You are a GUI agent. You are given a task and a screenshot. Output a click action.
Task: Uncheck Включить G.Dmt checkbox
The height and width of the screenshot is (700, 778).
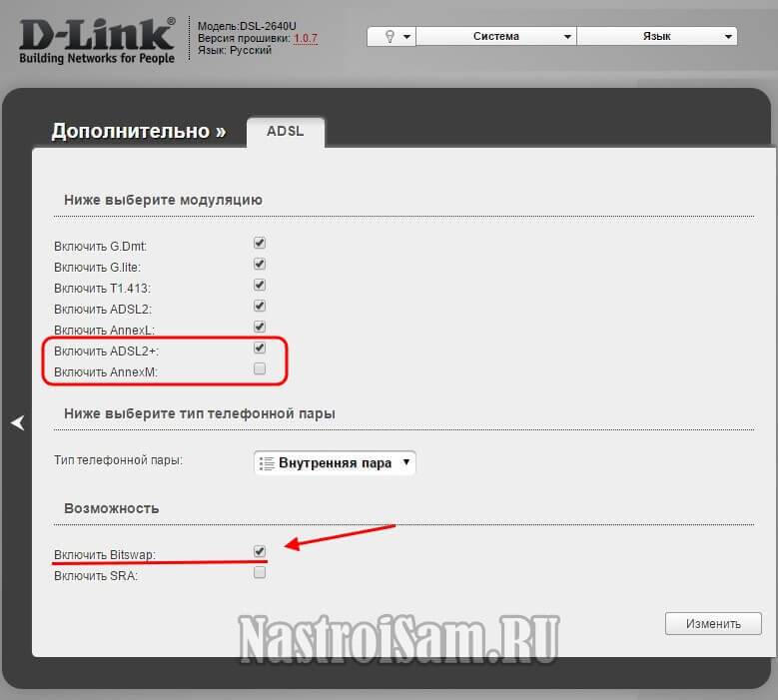[x=260, y=243]
